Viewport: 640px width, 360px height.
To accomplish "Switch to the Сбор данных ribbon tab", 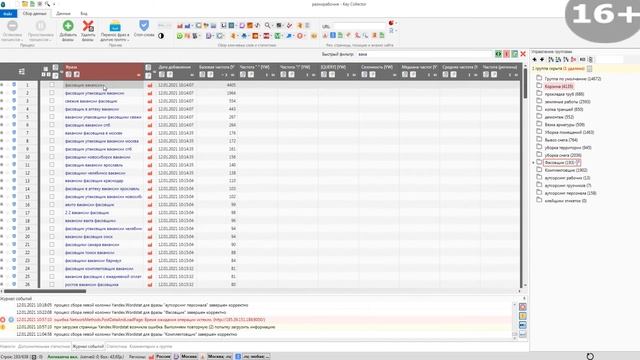I will coord(34,13).
